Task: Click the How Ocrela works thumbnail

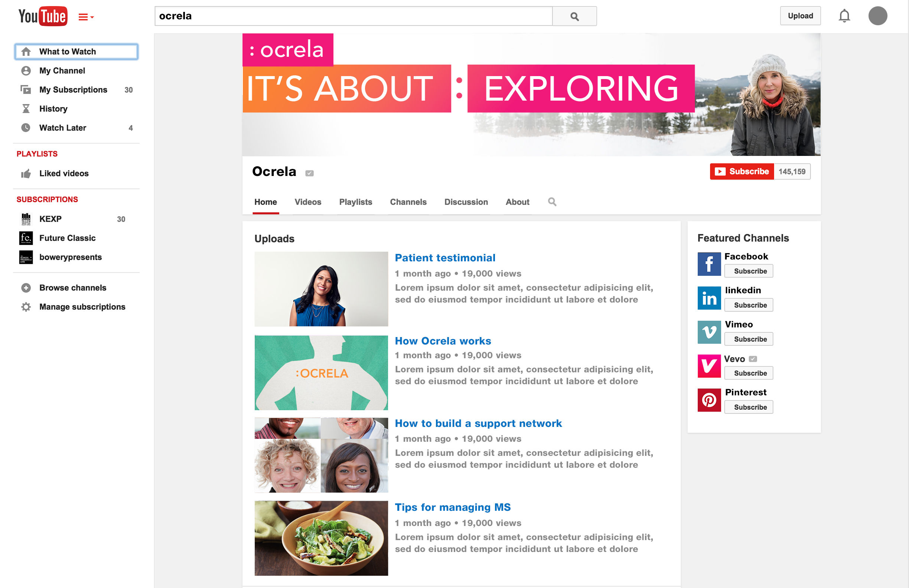Action: (321, 373)
